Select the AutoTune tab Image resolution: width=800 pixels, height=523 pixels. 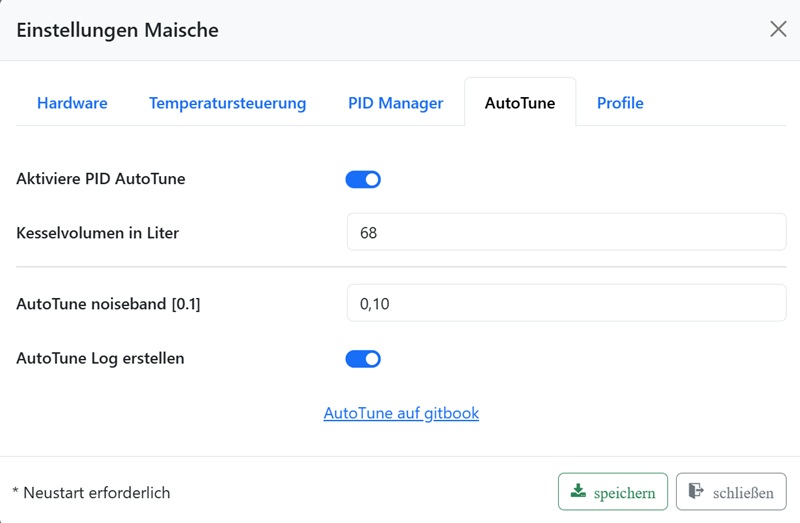520,103
